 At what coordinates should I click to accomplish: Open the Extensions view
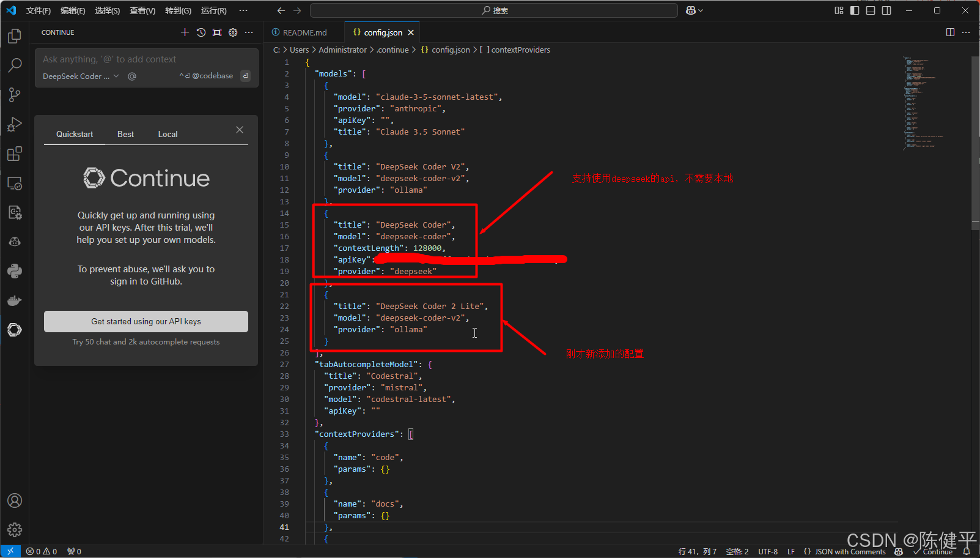point(15,154)
